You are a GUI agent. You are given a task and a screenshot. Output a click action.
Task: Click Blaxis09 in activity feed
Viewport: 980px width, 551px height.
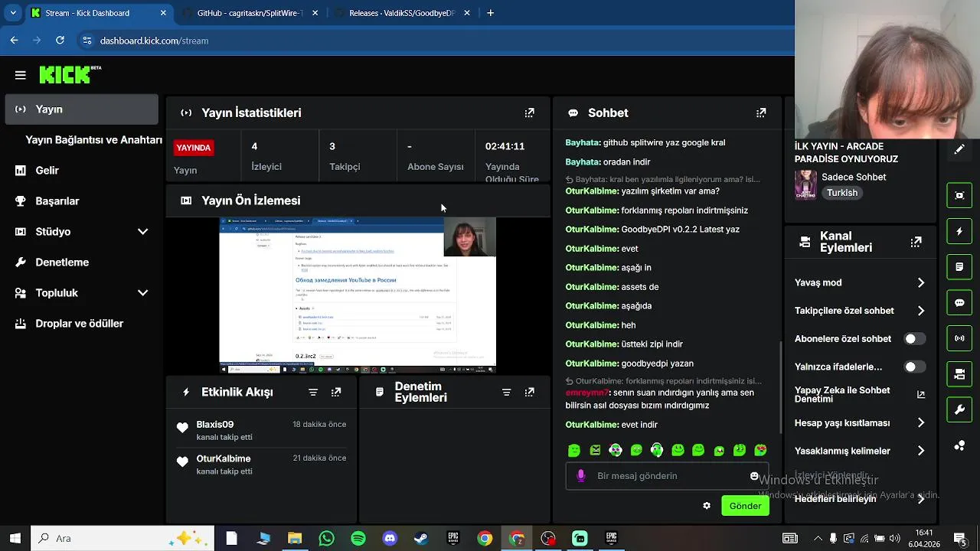215,425
